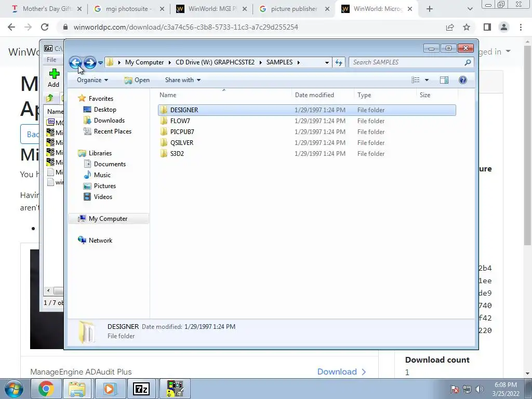This screenshot has height=399, width=532.
Task: Click the Open button in Explorer toolbar
Action: click(x=137, y=80)
